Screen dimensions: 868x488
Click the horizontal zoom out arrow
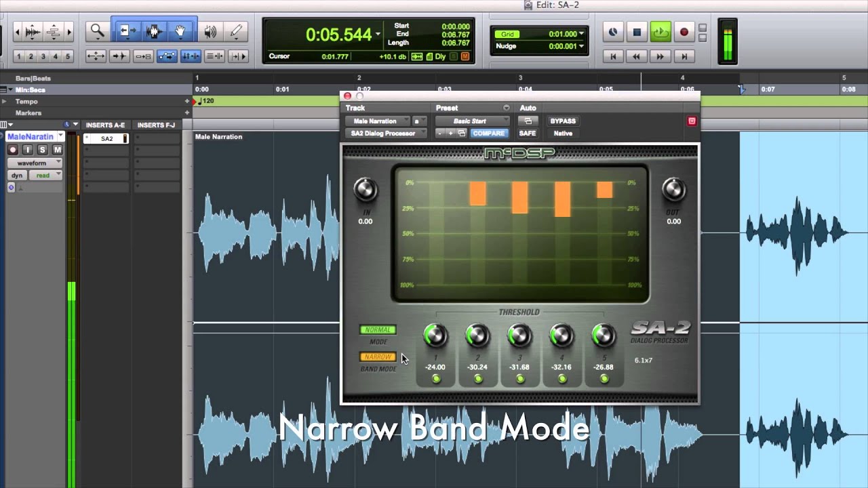coord(17,31)
